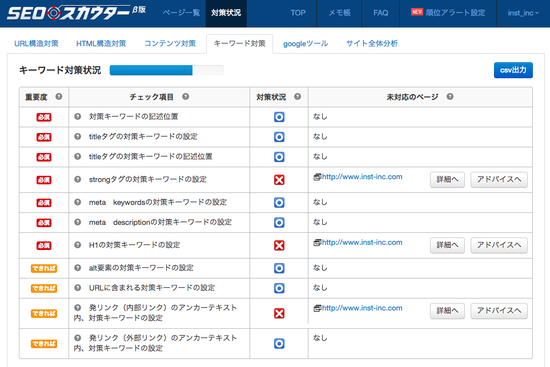This screenshot has height=367, width=550.
Task: Click アドバイスへ in the H1 row
Action: coord(499,245)
